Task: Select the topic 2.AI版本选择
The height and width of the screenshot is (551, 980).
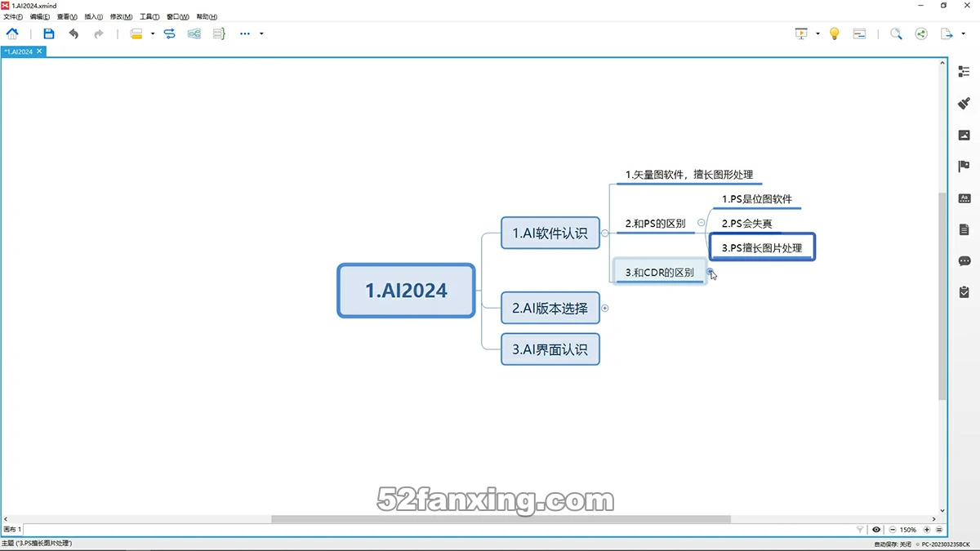Action: (x=550, y=309)
